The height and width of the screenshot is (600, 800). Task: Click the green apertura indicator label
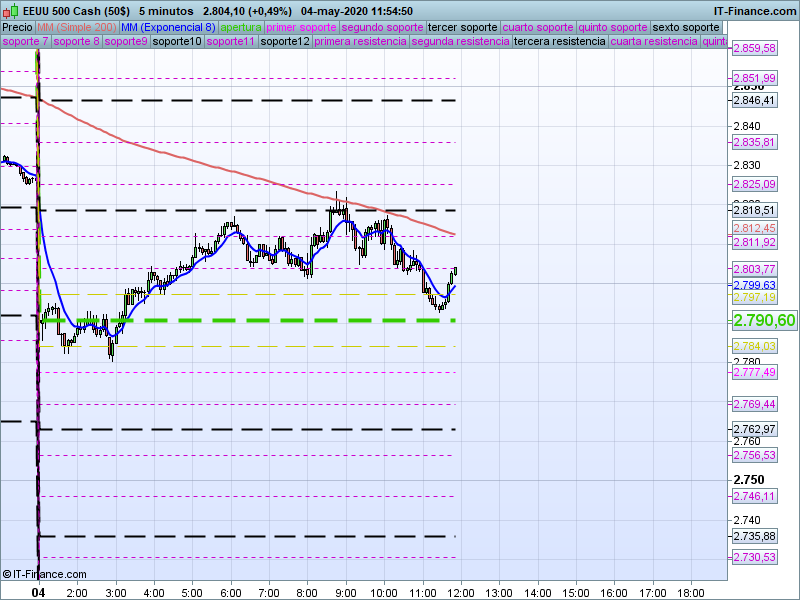pos(241,27)
